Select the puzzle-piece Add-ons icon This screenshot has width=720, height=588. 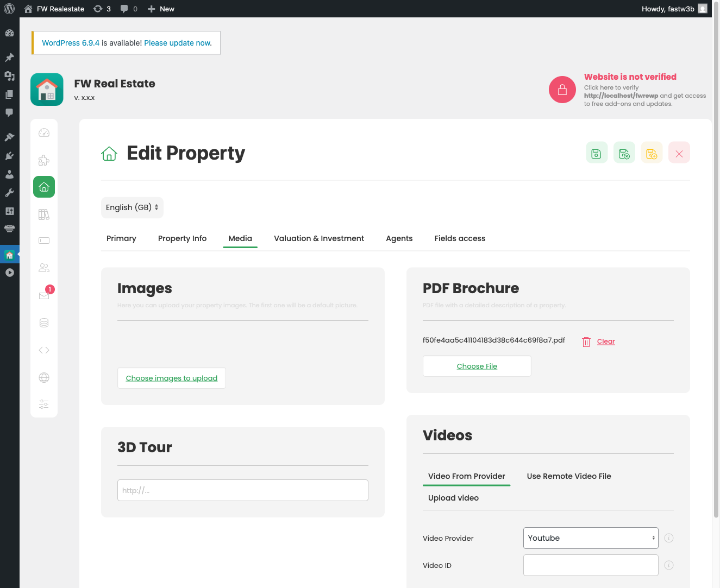point(43,160)
